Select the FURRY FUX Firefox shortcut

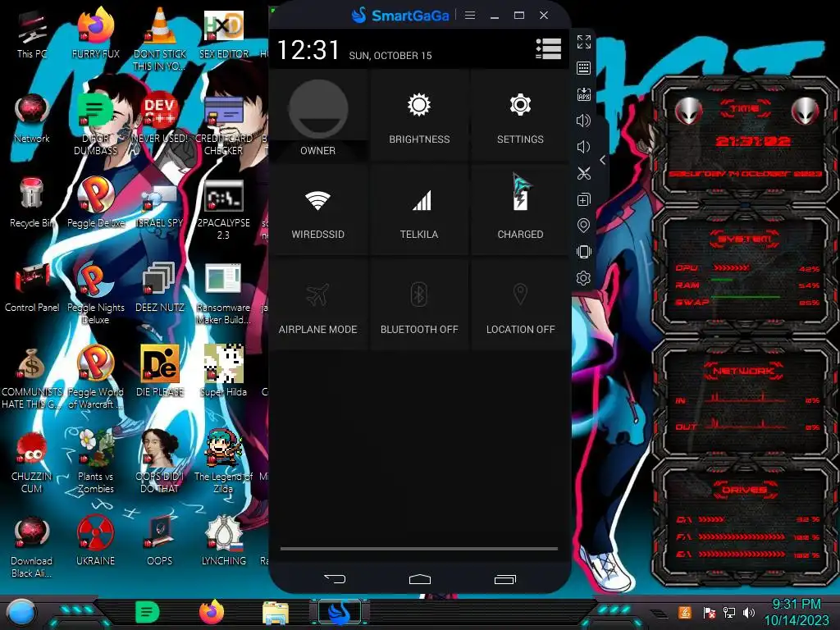coord(96,33)
